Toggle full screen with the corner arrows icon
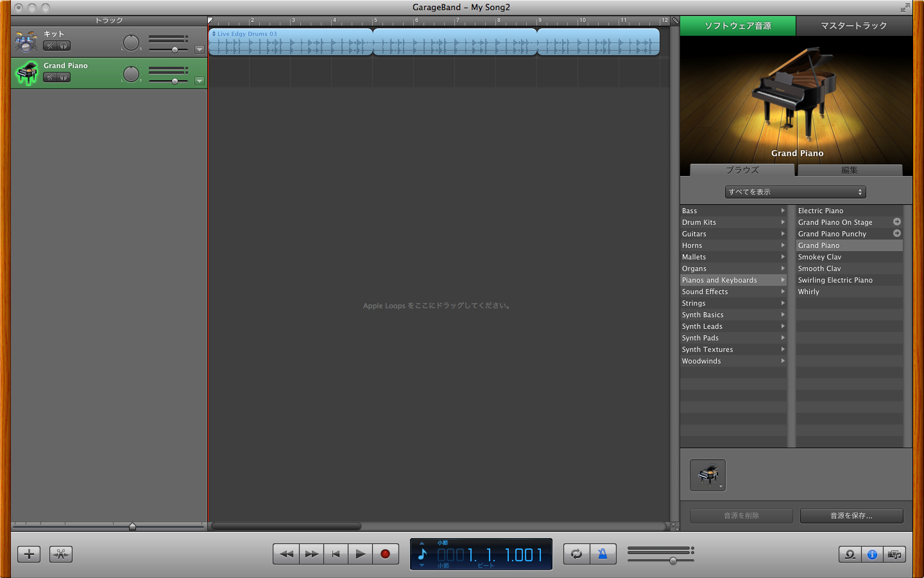Viewport: 924px width, 578px height. pyautogui.click(x=905, y=8)
